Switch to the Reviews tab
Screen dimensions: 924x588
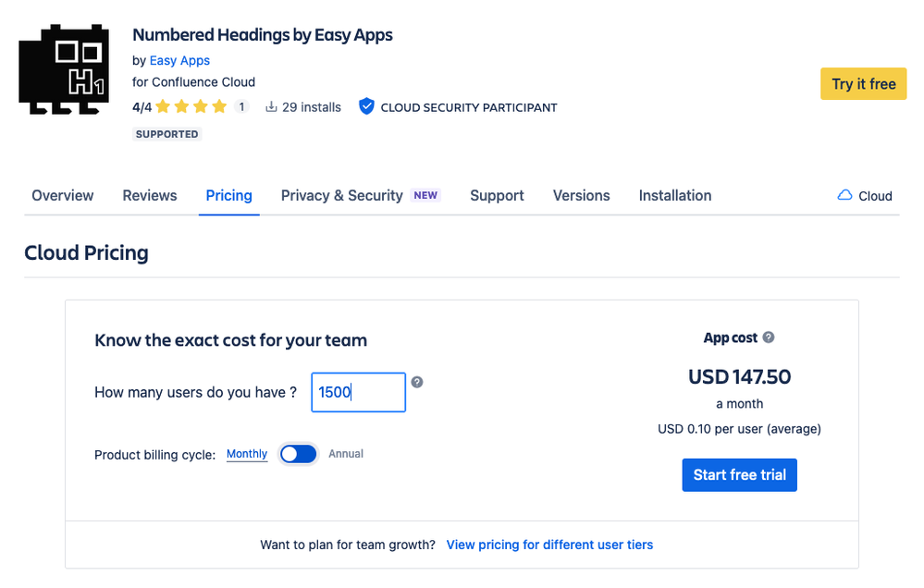150,195
